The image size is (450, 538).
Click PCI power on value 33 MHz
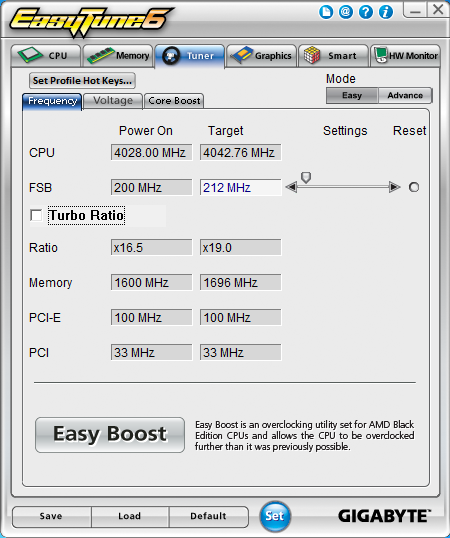151,352
